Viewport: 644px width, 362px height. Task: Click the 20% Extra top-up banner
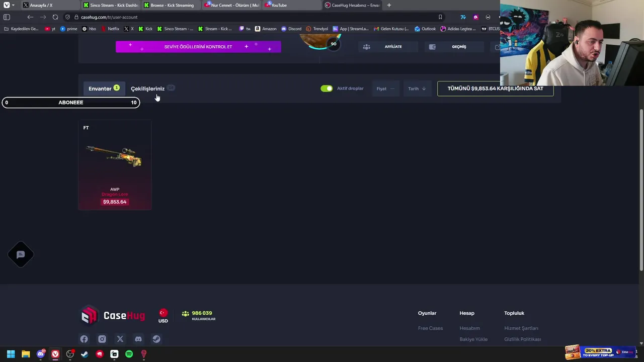tap(600, 352)
